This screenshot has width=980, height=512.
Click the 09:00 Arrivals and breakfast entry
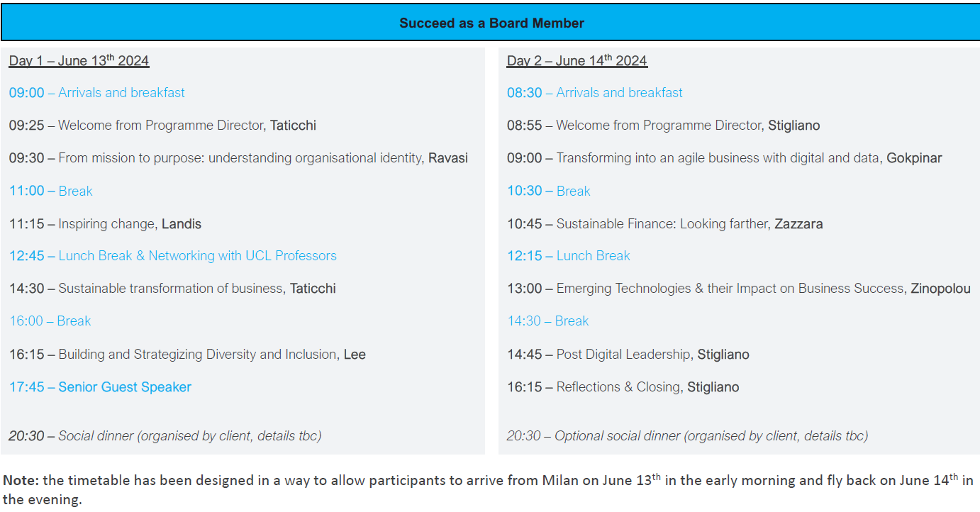tap(97, 93)
